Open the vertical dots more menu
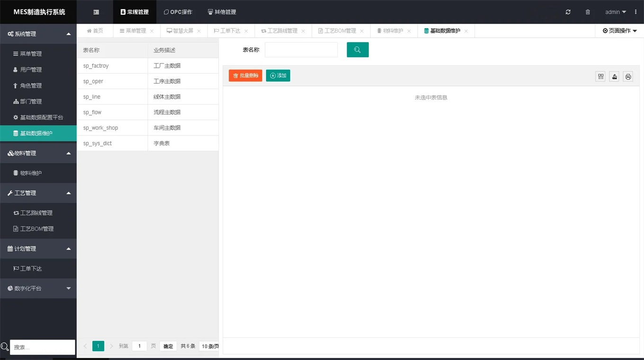Screen dimensions: 644x360 [x=635, y=12]
